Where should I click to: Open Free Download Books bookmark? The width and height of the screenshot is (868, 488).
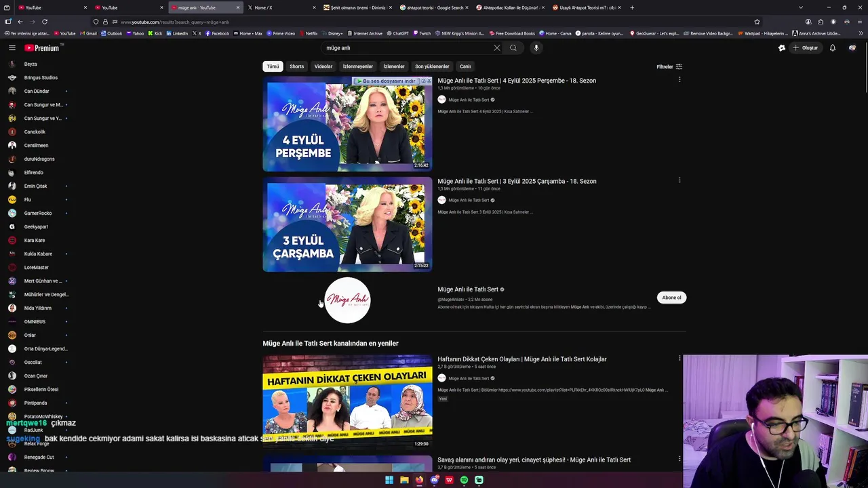(x=512, y=33)
